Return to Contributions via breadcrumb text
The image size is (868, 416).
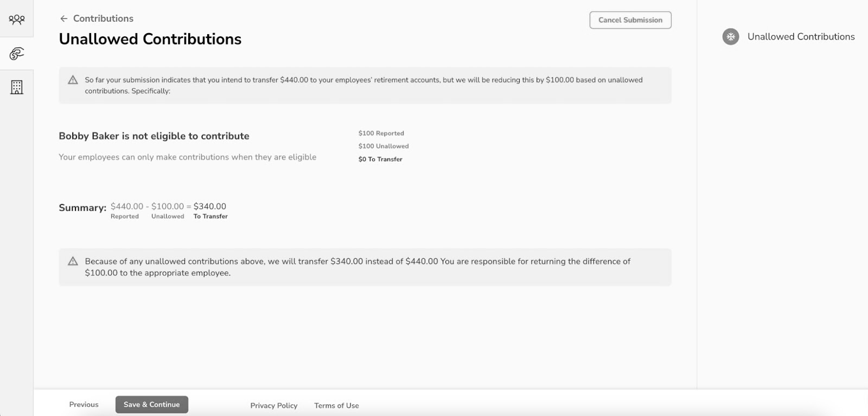103,18
